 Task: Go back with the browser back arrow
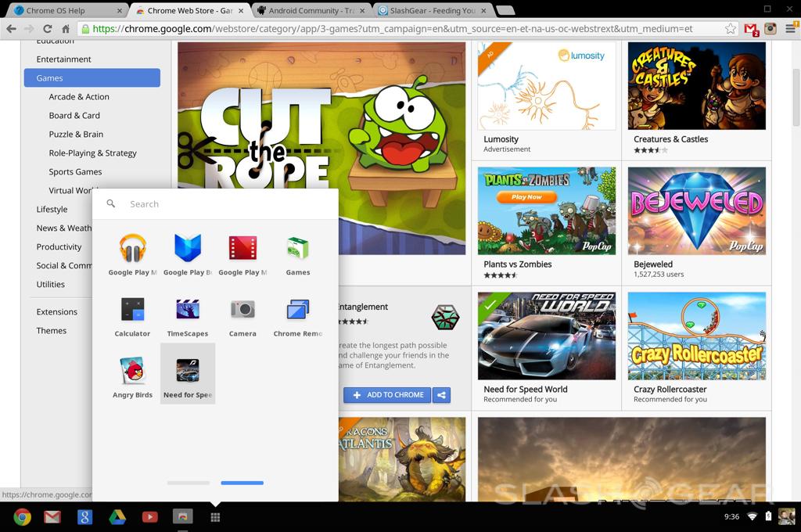(x=11, y=29)
